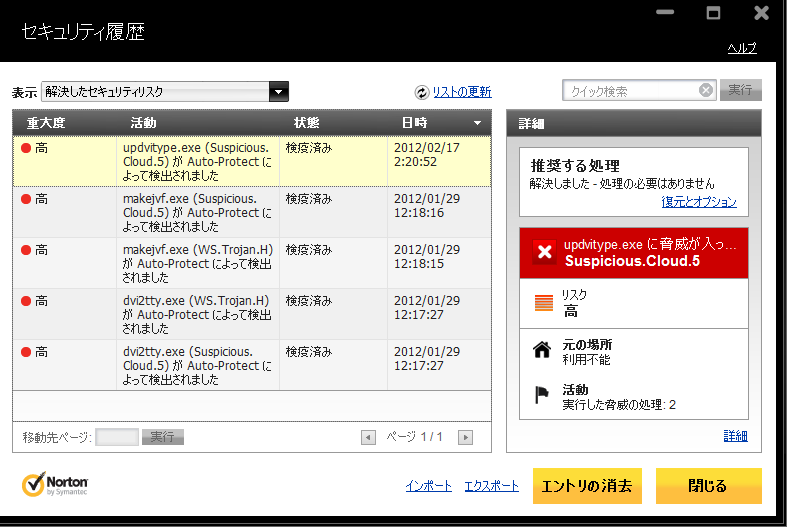Viewport: 787px width, 527px height.
Task: Go to the next page arrow
Action: [x=465, y=438]
